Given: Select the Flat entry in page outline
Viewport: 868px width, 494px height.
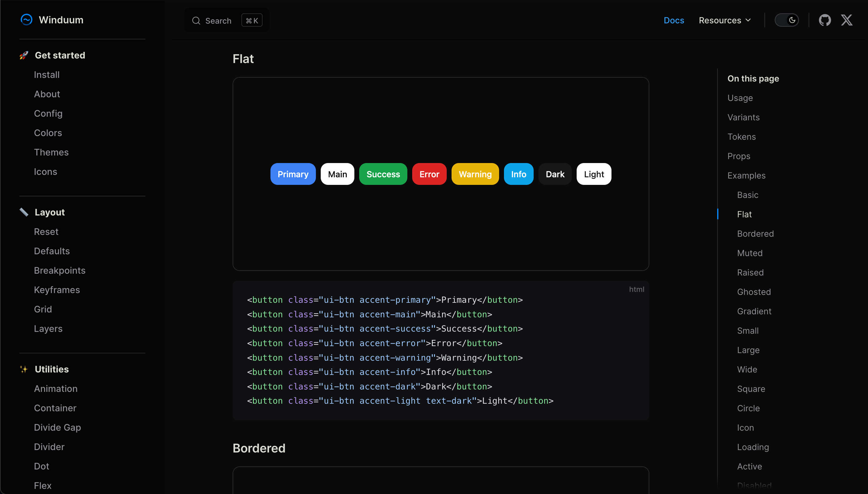Looking at the screenshot, I should (744, 215).
